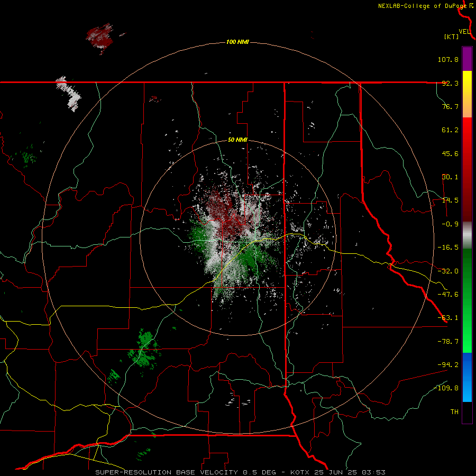Select the -63.1 scale label

coord(448,318)
